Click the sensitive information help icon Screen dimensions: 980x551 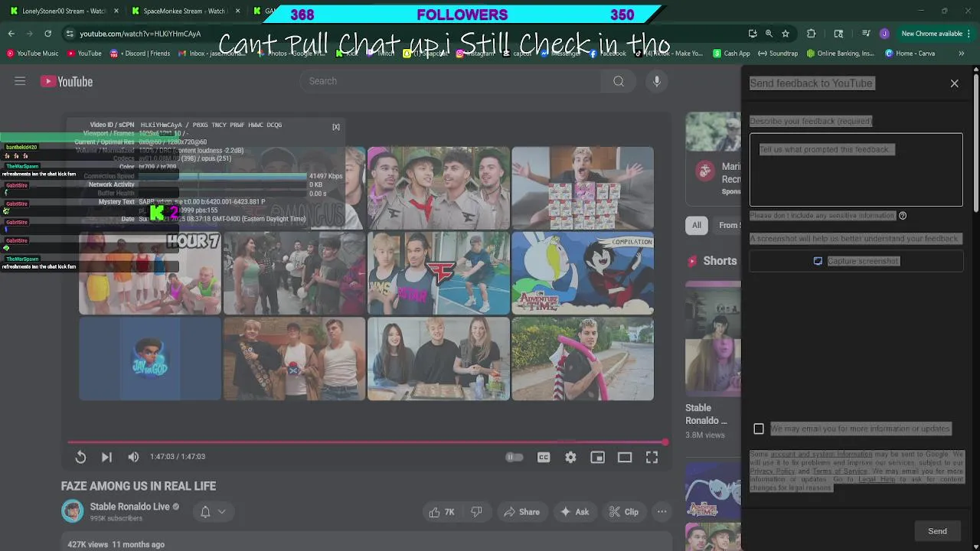(903, 216)
